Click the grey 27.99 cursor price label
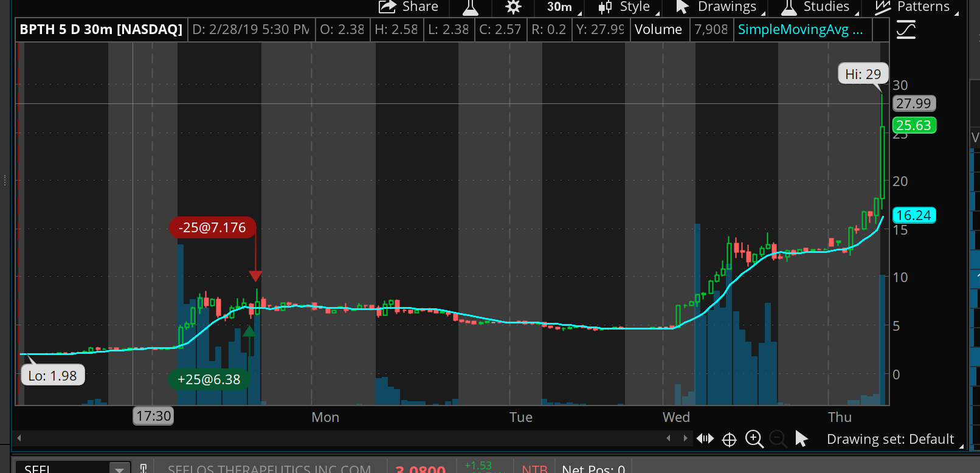Viewport: 980px width, 473px height. (x=914, y=103)
